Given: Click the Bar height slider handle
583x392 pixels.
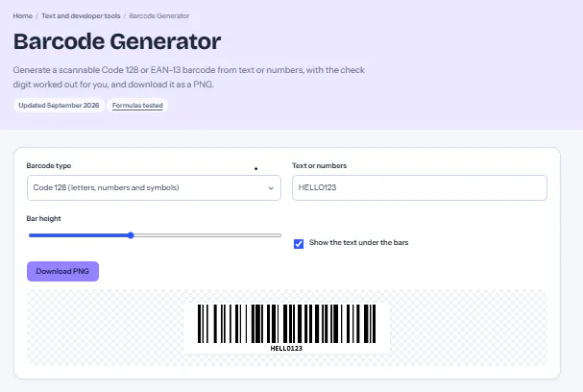Looking at the screenshot, I should [x=131, y=235].
